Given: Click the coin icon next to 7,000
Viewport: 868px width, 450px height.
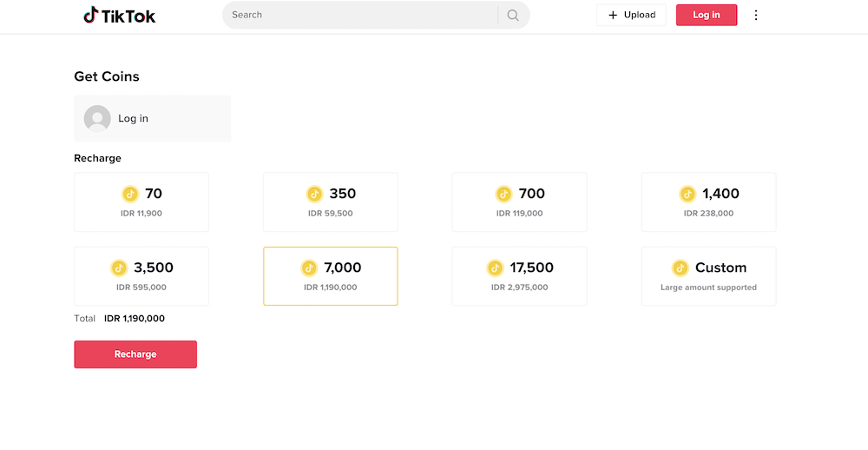Looking at the screenshot, I should 309,268.
